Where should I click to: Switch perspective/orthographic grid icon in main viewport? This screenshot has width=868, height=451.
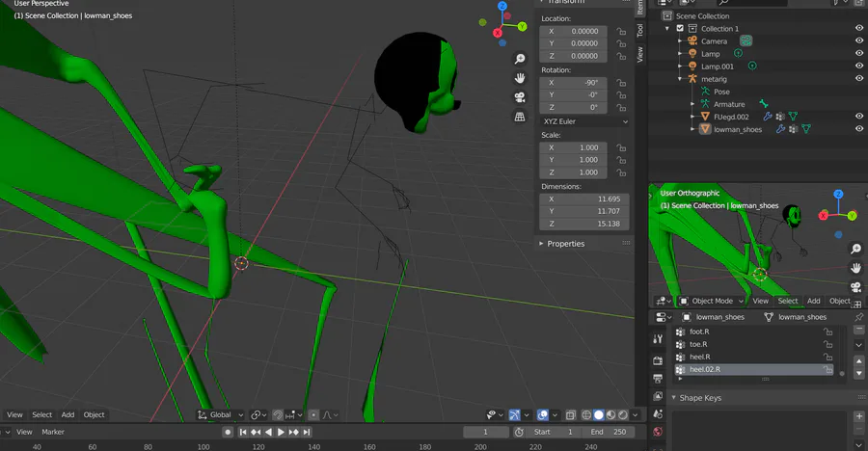pyautogui.click(x=520, y=117)
